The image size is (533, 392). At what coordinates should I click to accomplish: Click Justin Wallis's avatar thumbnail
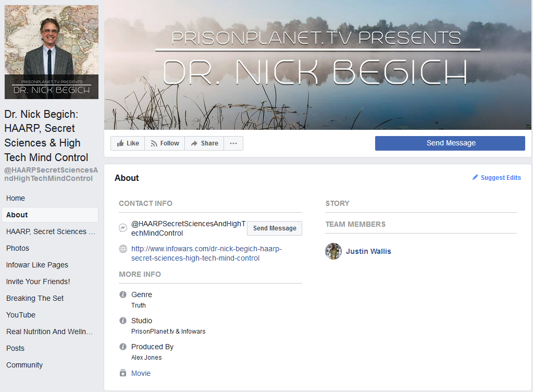point(333,251)
